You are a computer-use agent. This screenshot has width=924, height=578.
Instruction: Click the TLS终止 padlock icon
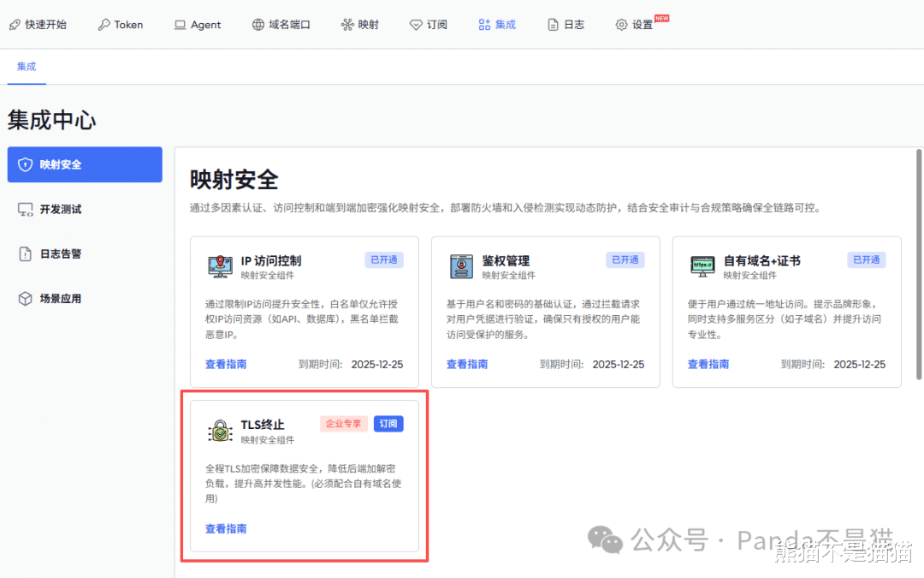pos(220,431)
